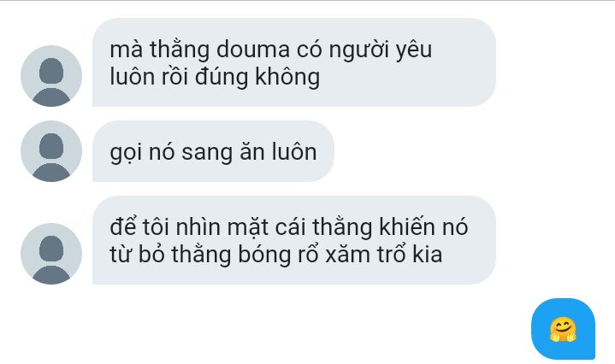
Task: Click the word "không" ending the first message
Action: (287, 77)
